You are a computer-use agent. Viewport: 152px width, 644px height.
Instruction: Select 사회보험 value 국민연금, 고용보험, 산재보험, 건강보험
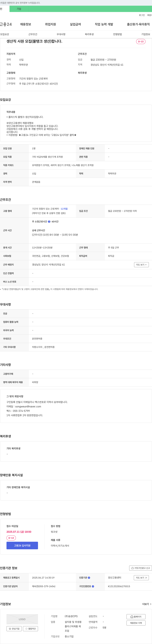(50, 256)
